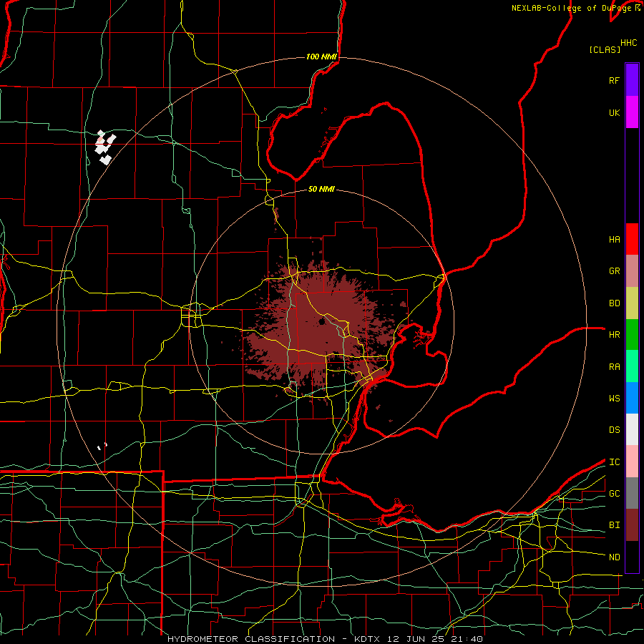Click the DS legend label
Viewport: 644px width, 644px height.
(614, 430)
